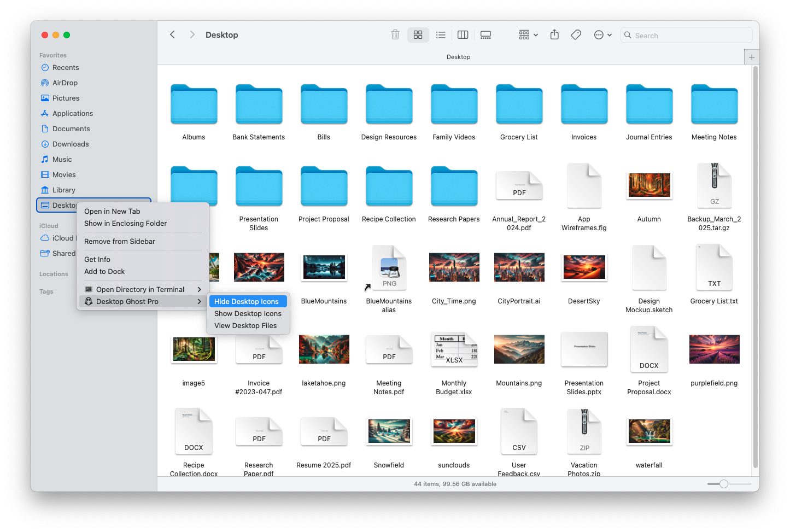Select the Family Videos folder
The image size is (790, 532).
(454, 112)
